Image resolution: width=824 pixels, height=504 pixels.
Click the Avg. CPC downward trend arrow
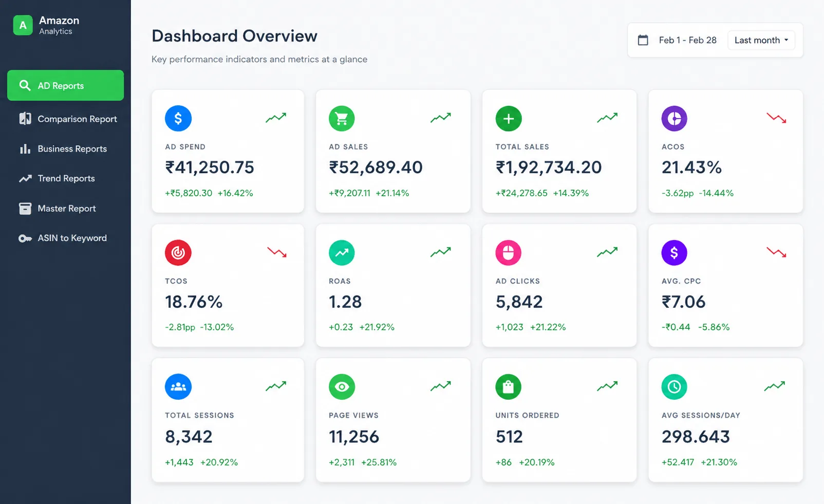[776, 252]
